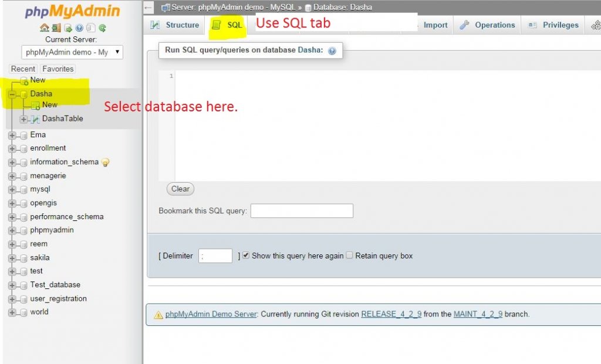Viewport: 601px width, 364px height.
Task: Click the Bookmark this SQL query field
Action: tap(302, 211)
